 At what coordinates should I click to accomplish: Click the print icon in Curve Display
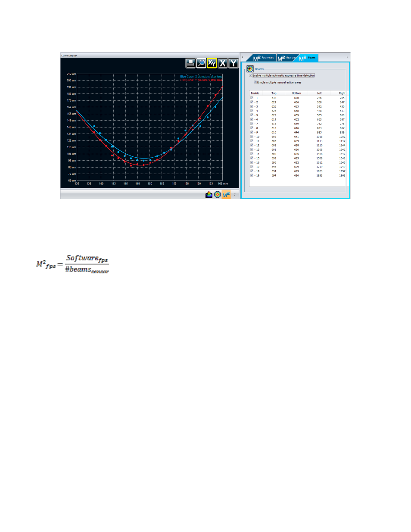(190, 63)
